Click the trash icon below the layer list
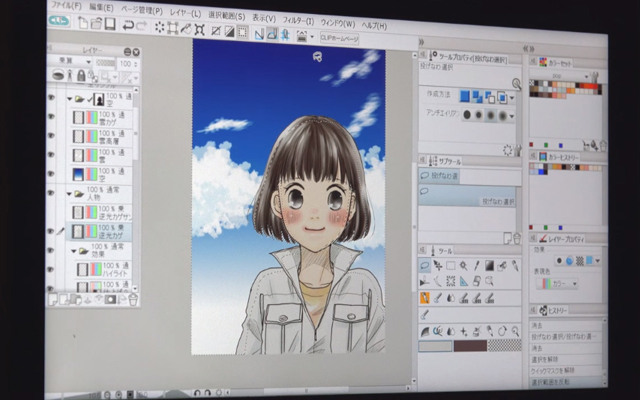The height and width of the screenshot is (400, 640). pyautogui.click(x=131, y=298)
